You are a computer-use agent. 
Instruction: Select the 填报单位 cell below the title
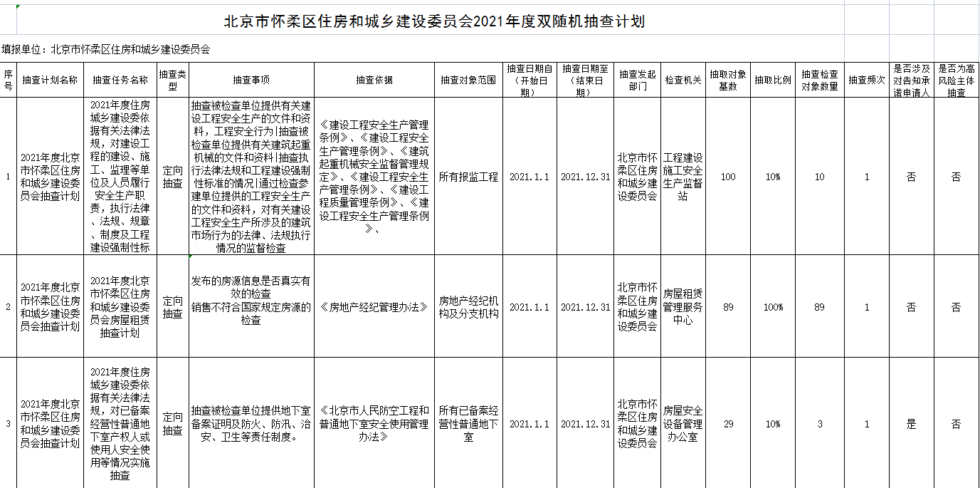[x=107, y=49]
